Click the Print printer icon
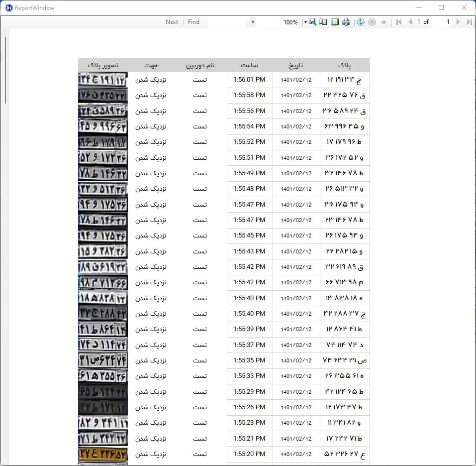The height and width of the screenshot is (466, 476). (346, 22)
